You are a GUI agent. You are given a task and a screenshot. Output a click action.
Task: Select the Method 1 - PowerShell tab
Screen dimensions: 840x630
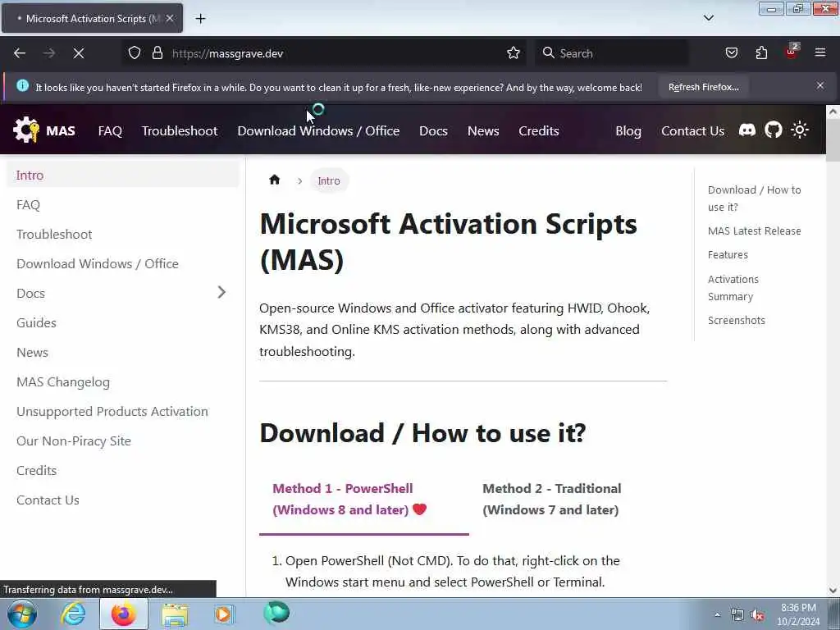pos(364,500)
